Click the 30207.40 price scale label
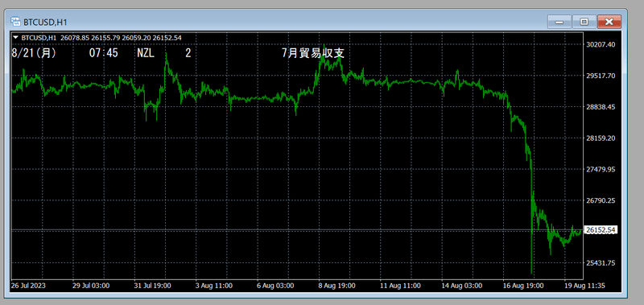 (x=601, y=44)
